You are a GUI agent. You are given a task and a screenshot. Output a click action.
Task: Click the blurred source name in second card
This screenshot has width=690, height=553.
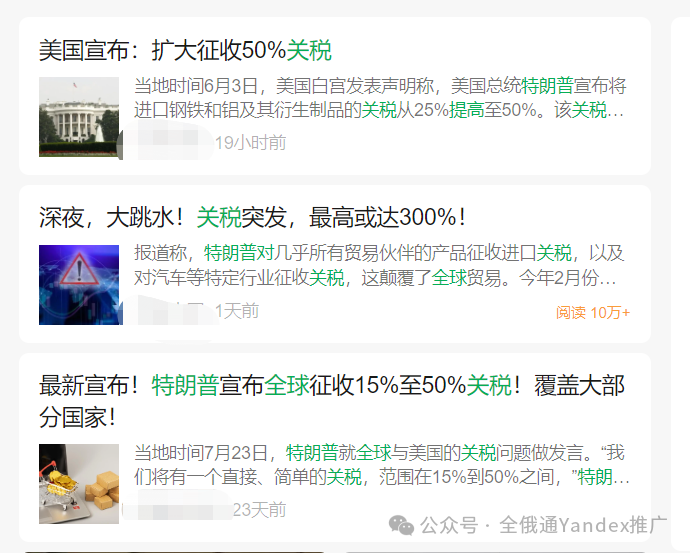point(169,311)
